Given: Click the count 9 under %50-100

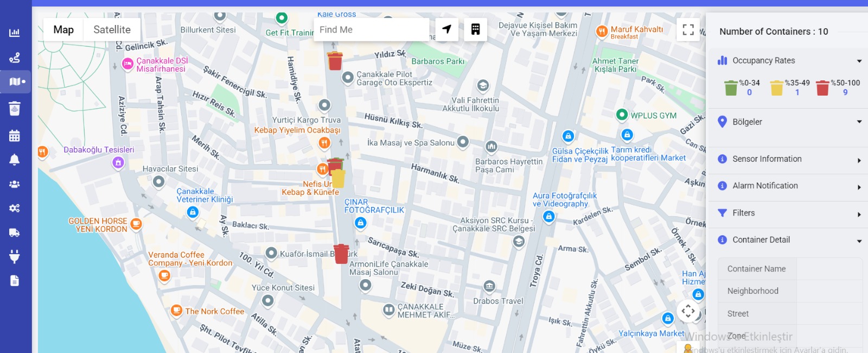Looking at the screenshot, I should coord(845,92).
